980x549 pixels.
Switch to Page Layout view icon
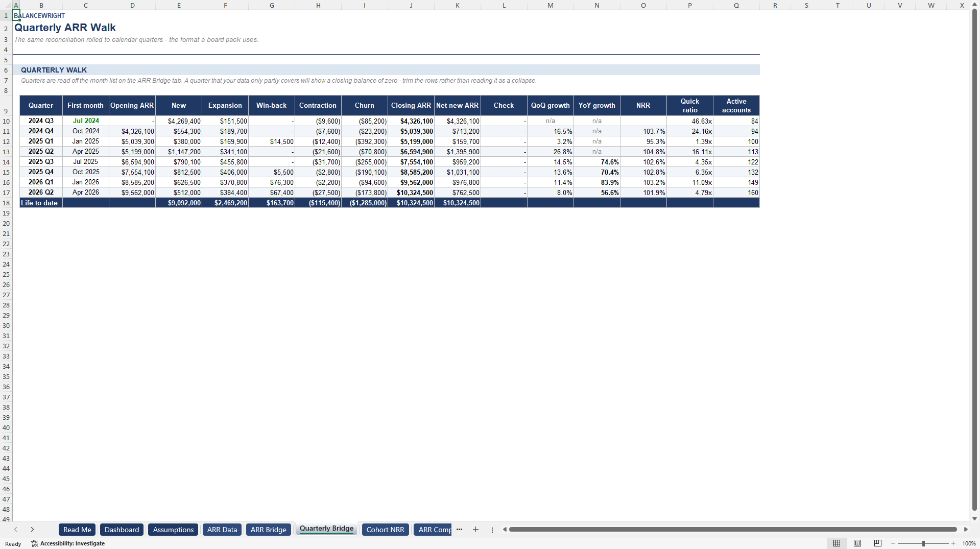point(857,543)
